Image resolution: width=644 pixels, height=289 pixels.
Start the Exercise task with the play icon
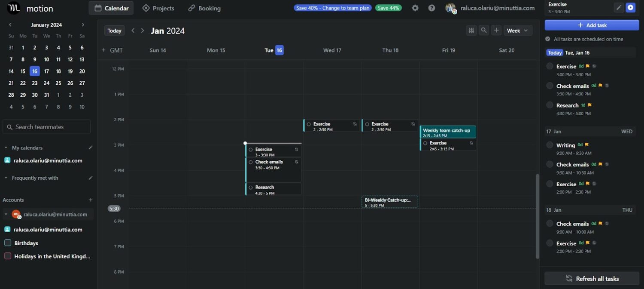pyautogui.click(x=631, y=7)
